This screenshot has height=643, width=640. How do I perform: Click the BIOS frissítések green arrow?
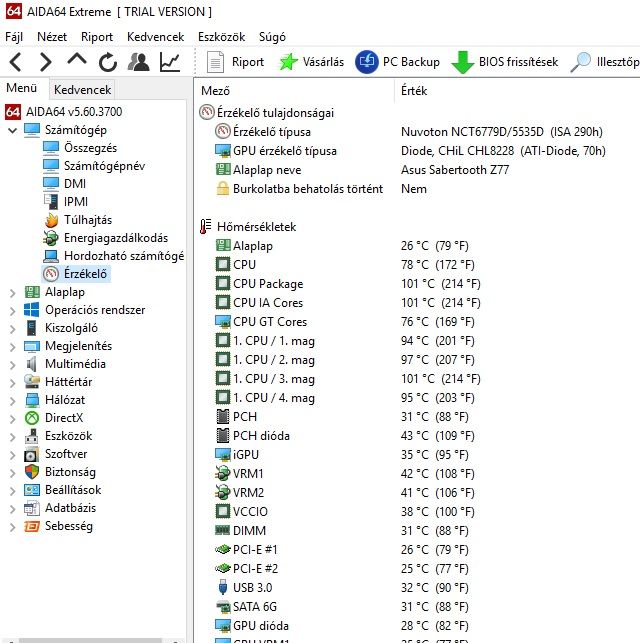(x=462, y=62)
